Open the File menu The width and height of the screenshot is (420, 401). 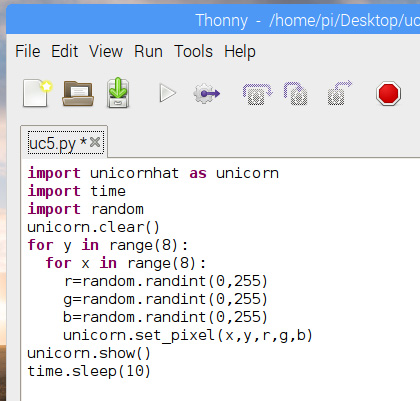click(x=28, y=52)
